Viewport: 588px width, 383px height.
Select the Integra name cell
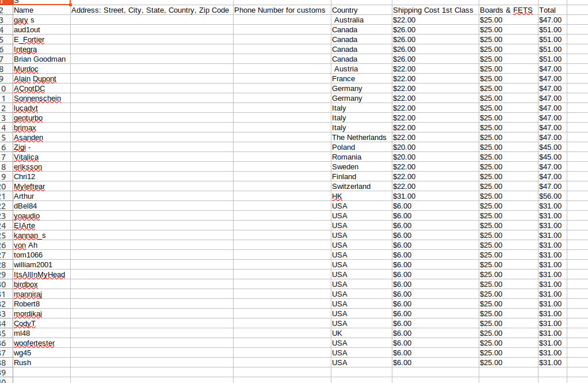(x=41, y=49)
